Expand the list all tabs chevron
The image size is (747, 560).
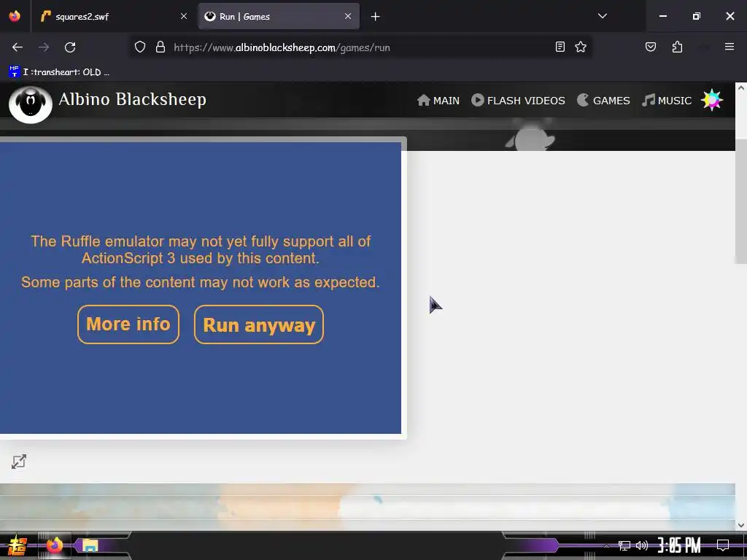click(x=603, y=16)
